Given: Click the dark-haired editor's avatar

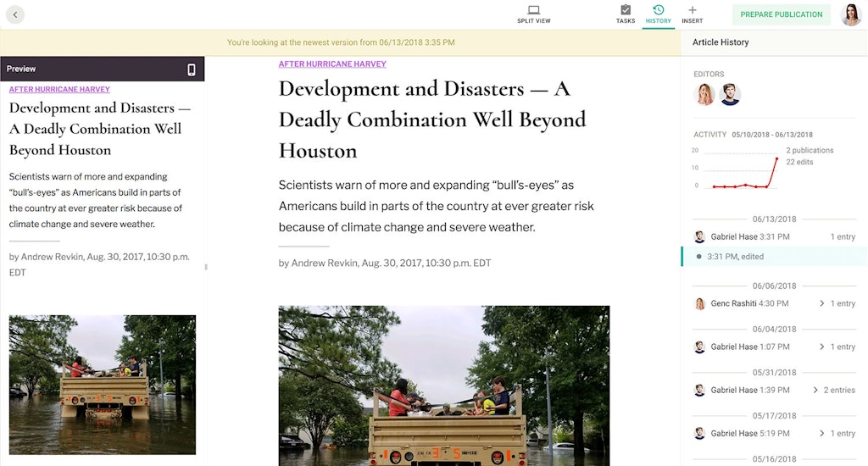Looking at the screenshot, I should point(730,95).
